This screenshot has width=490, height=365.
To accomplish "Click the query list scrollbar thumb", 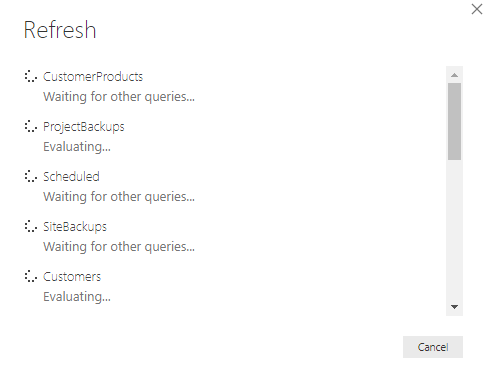I will point(454,122).
